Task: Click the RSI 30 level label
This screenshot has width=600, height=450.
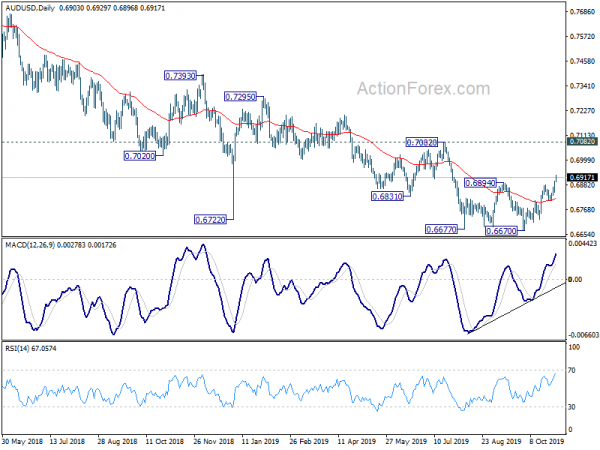Action: (572, 407)
